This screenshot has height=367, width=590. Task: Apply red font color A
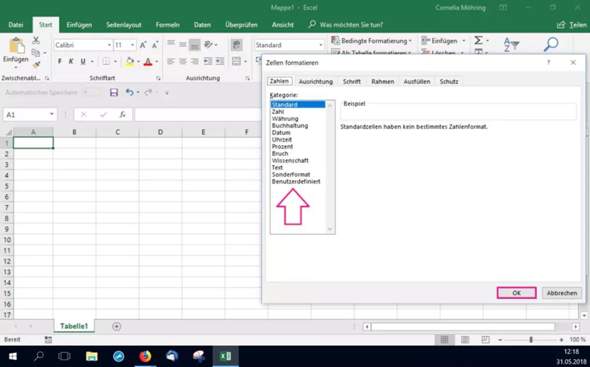click(x=148, y=61)
